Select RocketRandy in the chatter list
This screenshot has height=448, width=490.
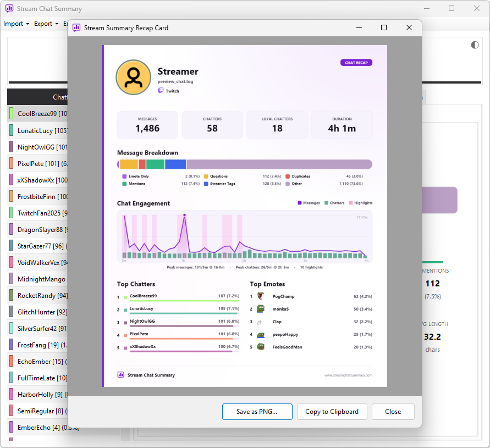coord(37,296)
